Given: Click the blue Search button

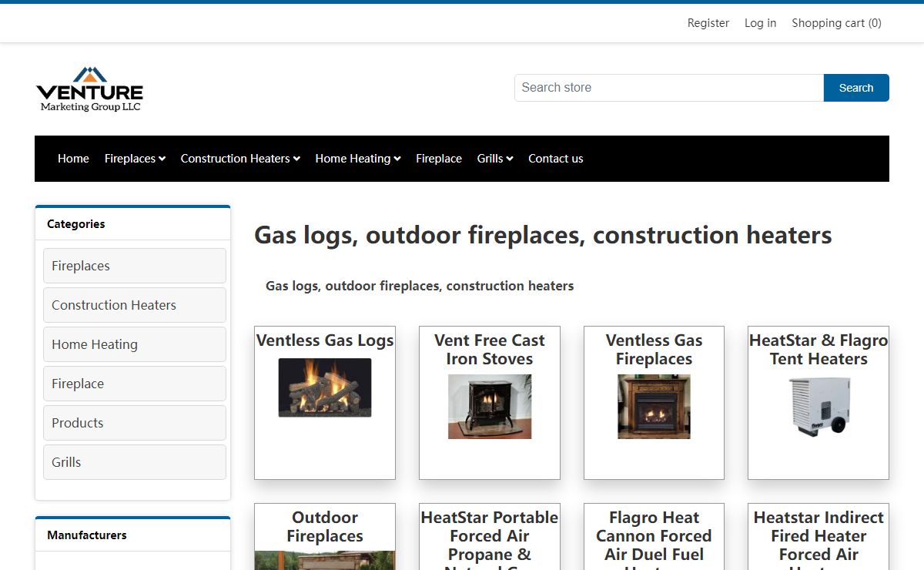Looking at the screenshot, I should [x=856, y=88].
